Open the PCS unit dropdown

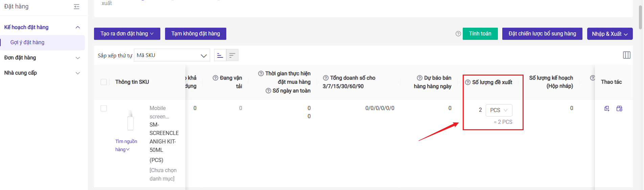pos(499,110)
